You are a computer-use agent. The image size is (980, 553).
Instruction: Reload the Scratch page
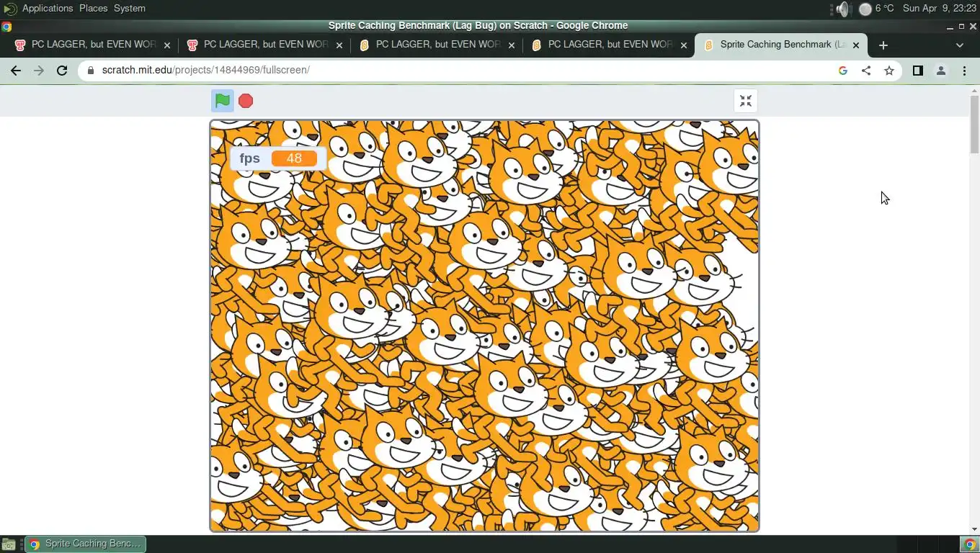point(62,71)
